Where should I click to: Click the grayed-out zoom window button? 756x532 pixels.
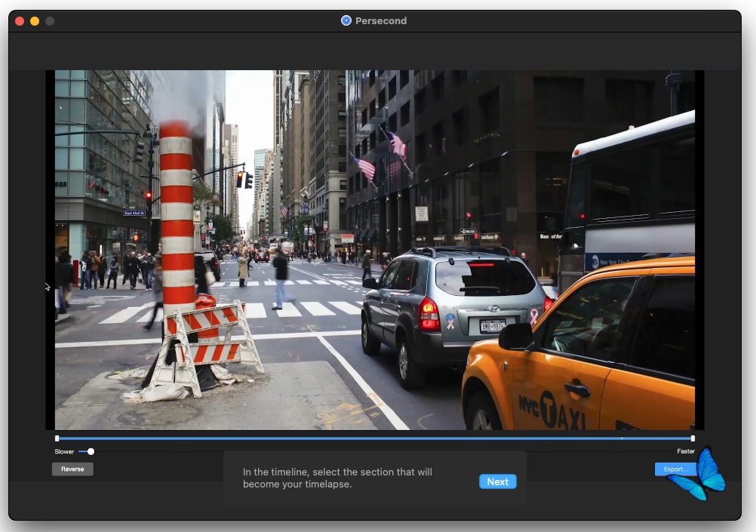click(x=50, y=21)
